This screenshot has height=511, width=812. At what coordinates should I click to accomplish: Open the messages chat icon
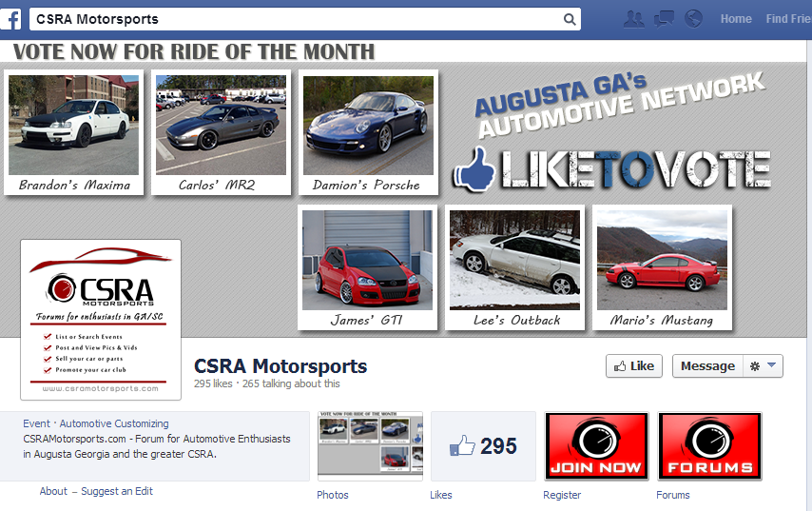click(x=664, y=19)
